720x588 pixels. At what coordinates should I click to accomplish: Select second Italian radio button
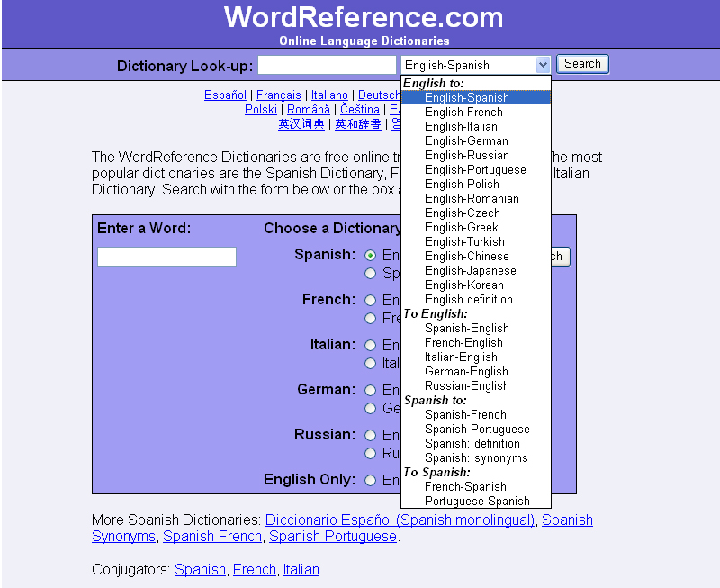pos(370,364)
